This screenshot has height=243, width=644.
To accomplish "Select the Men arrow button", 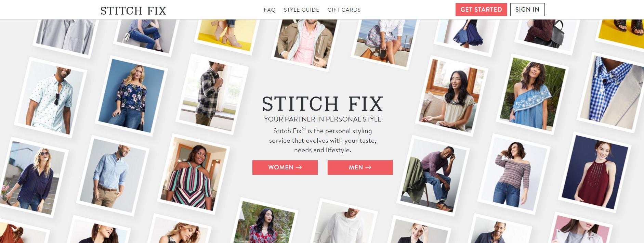I will point(360,167).
